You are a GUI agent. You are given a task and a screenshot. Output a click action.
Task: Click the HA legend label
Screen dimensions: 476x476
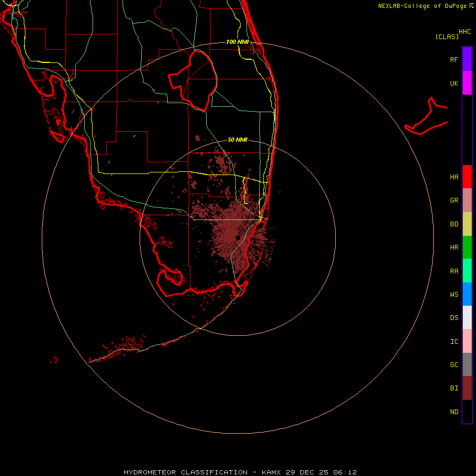coord(454,177)
